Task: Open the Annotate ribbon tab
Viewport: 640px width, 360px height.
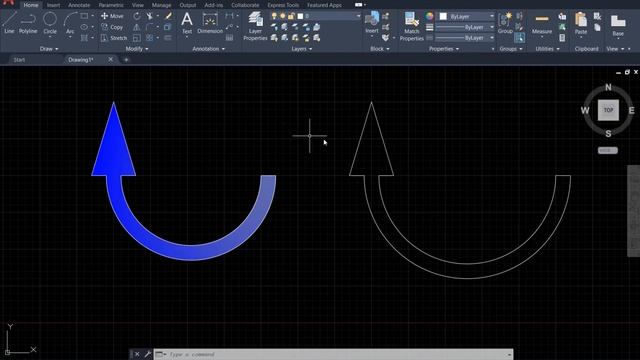Action: [x=79, y=5]
